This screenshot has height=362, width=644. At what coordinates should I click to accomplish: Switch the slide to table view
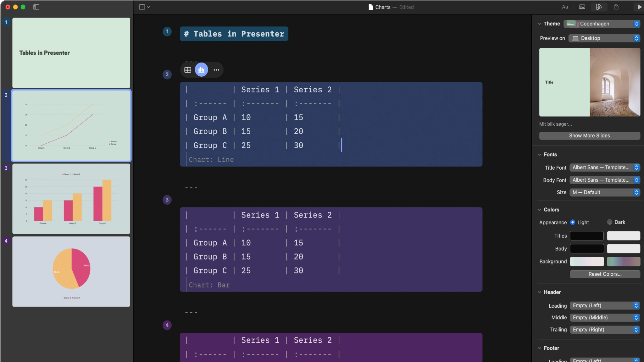click(187, 69)
